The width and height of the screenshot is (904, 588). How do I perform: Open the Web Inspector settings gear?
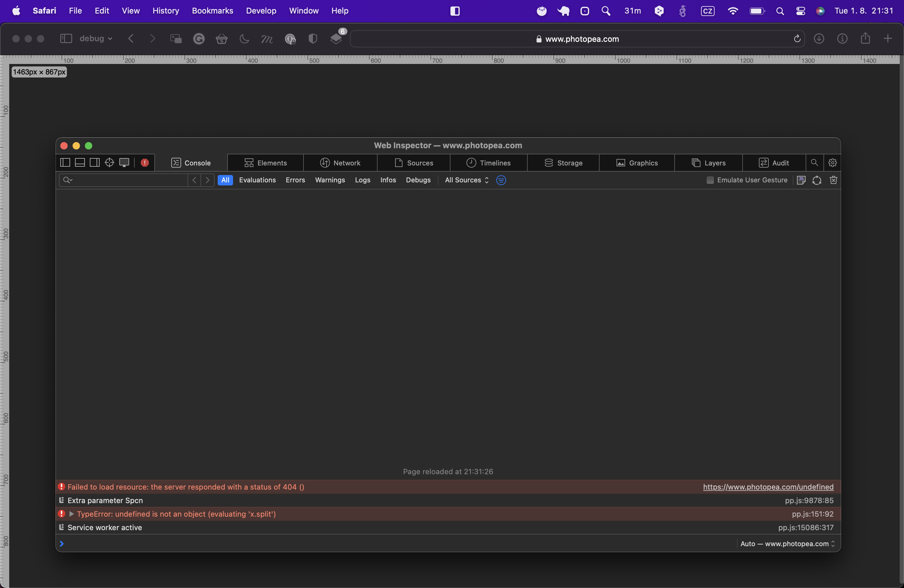833,163
